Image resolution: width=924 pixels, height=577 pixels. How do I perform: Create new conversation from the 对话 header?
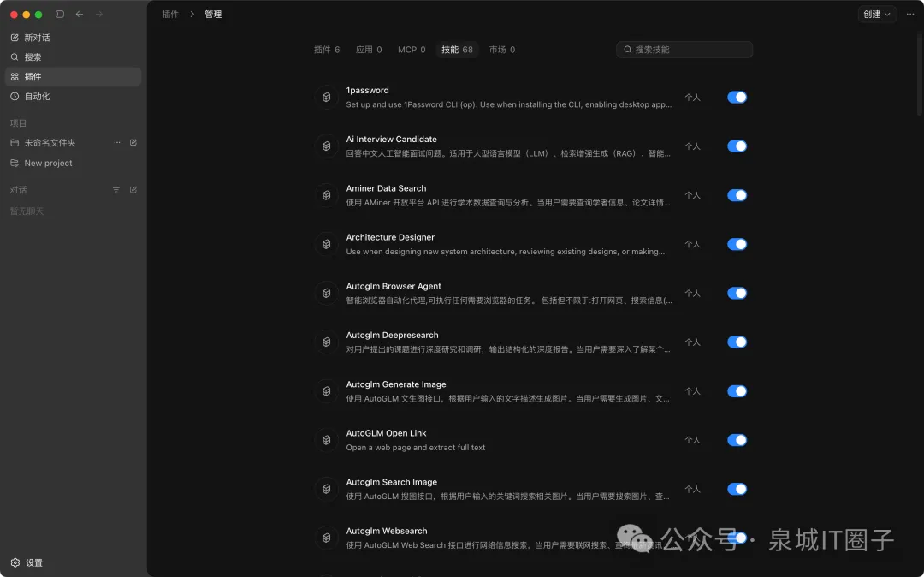click(133, 190)
